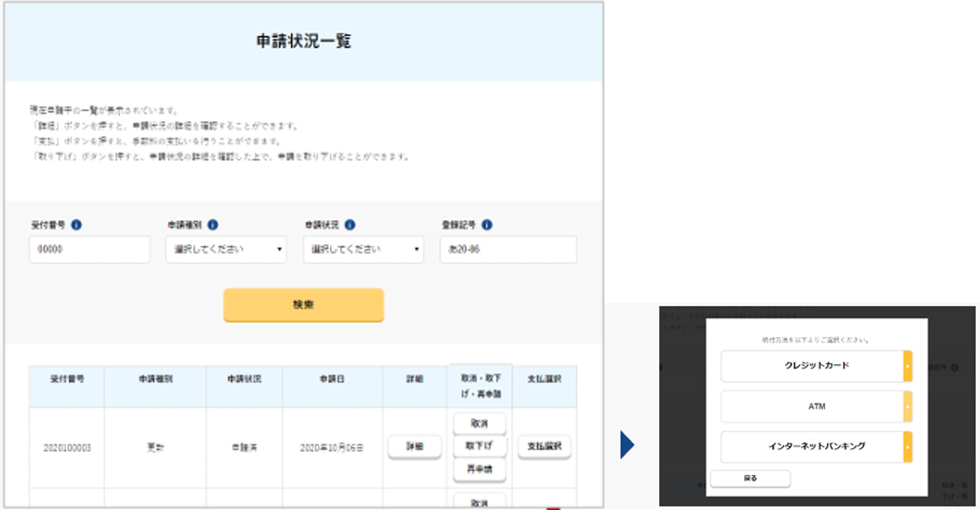Choose クレジットカード payment method
This screenshot has width=980, height=510.
812,366
